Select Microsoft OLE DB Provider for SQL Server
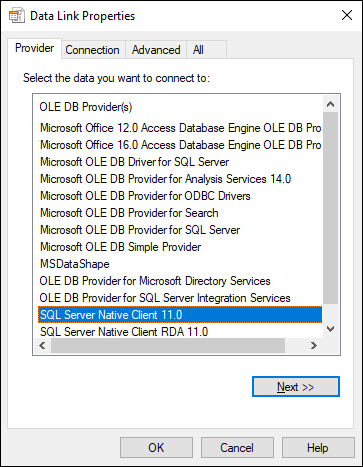 (x=180, y=230)
